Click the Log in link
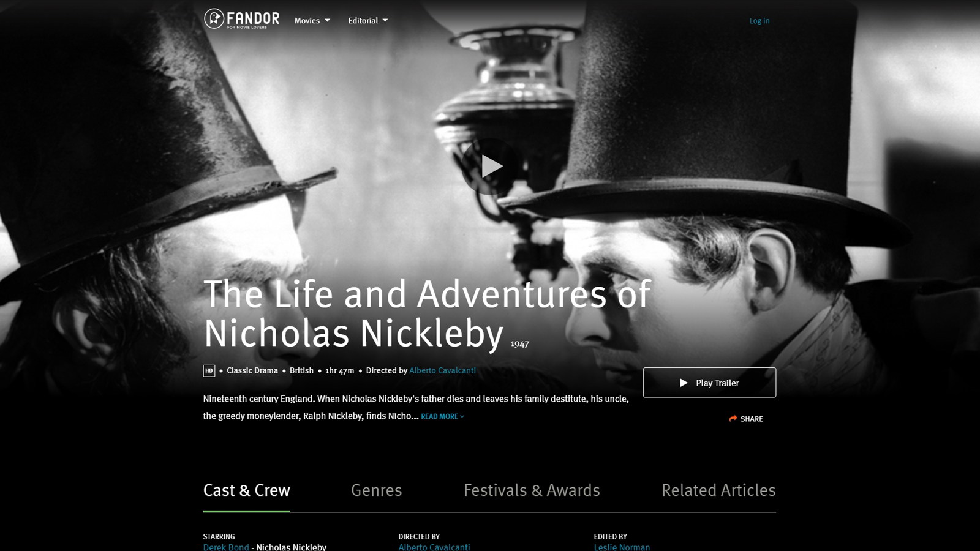This screenshot has height=551, width=980. point(759,21)
